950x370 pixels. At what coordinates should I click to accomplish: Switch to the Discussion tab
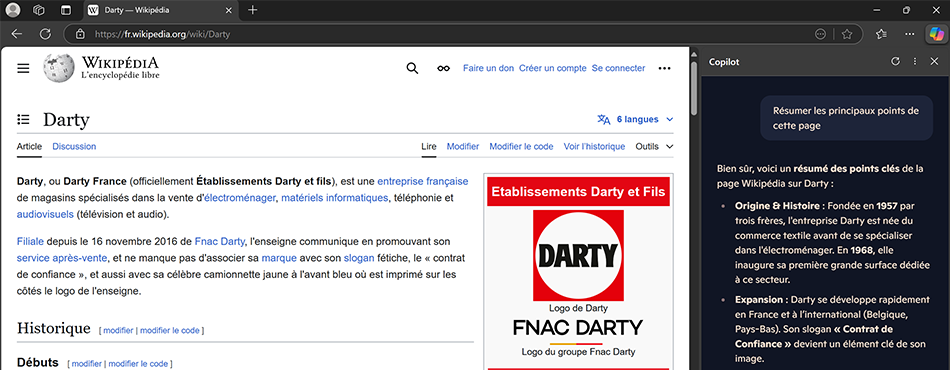(74, 147)
